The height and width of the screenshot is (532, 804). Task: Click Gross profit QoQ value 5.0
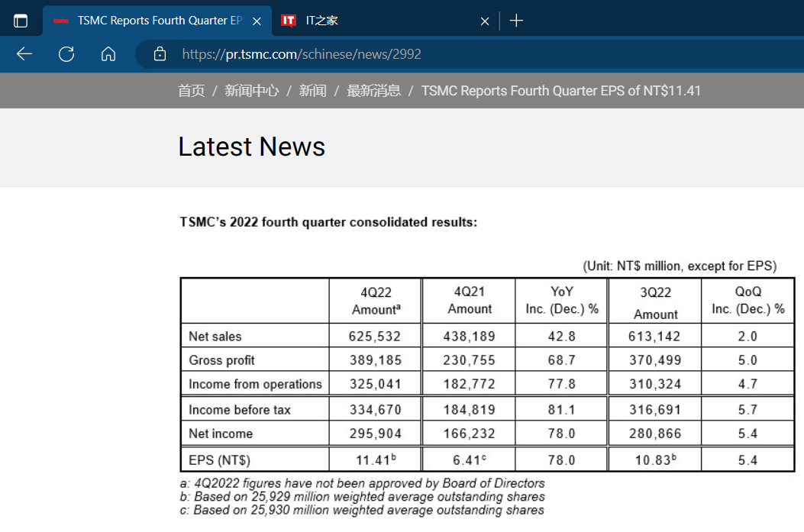pyautogui.click(x=747, y=360)
